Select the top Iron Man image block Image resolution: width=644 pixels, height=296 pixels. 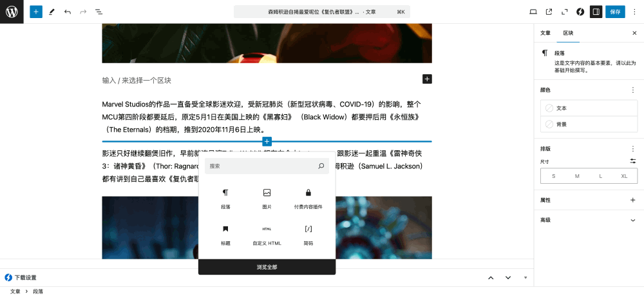click(267, 43)
